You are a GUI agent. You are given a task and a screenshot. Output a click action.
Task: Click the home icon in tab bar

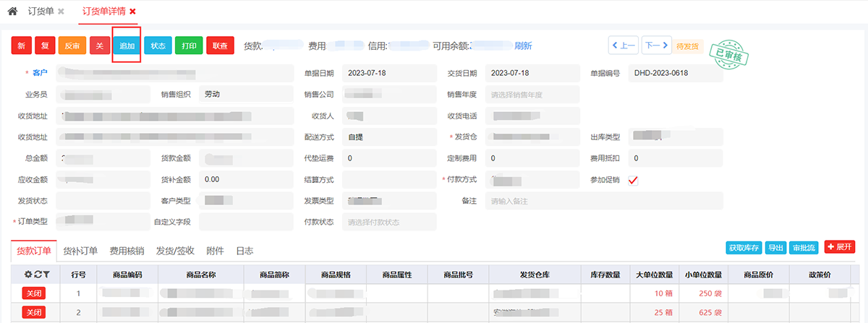click(x=12, y=12)
